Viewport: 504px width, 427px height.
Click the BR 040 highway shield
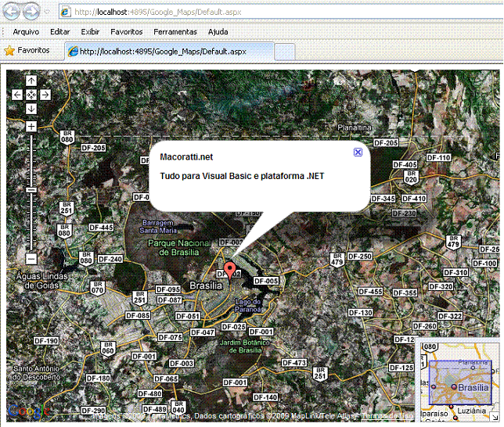click(178, 407)
